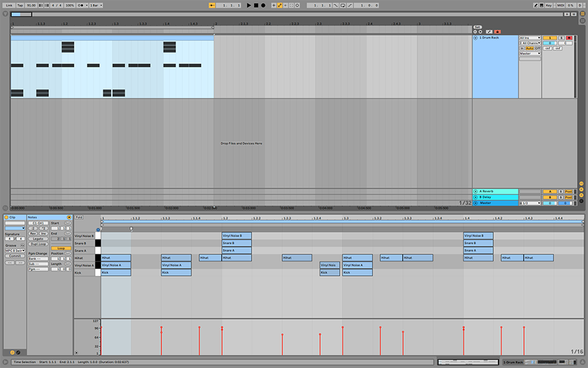Set monitor to Off

(x=538, y=48)
